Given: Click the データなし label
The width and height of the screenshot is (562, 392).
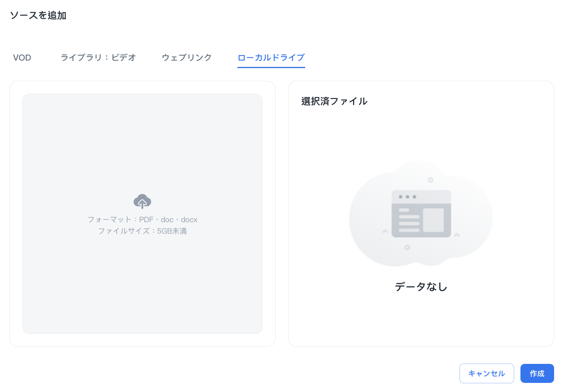Looking at the screenshot, I should (421, 287).
